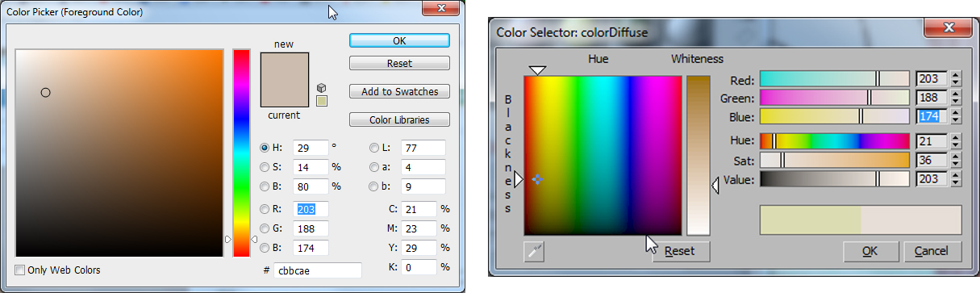Viewport: 980px width, 293px height.
Task: Increase the Red value with stepper arrows
Action: tap(956, 80)
